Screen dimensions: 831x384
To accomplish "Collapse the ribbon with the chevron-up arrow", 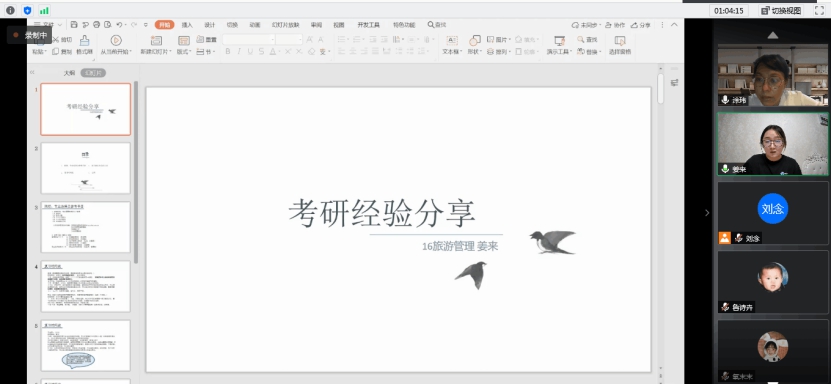I will 674,24.
